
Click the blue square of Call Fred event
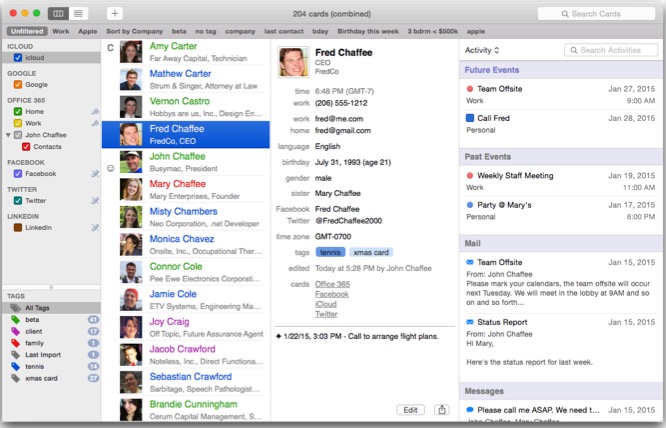[470, 118]
